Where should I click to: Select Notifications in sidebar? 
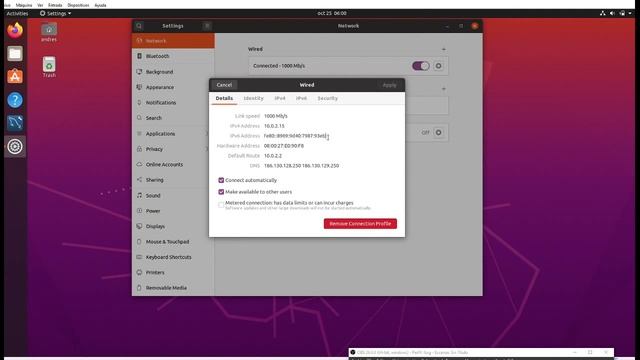click(173, 103)
